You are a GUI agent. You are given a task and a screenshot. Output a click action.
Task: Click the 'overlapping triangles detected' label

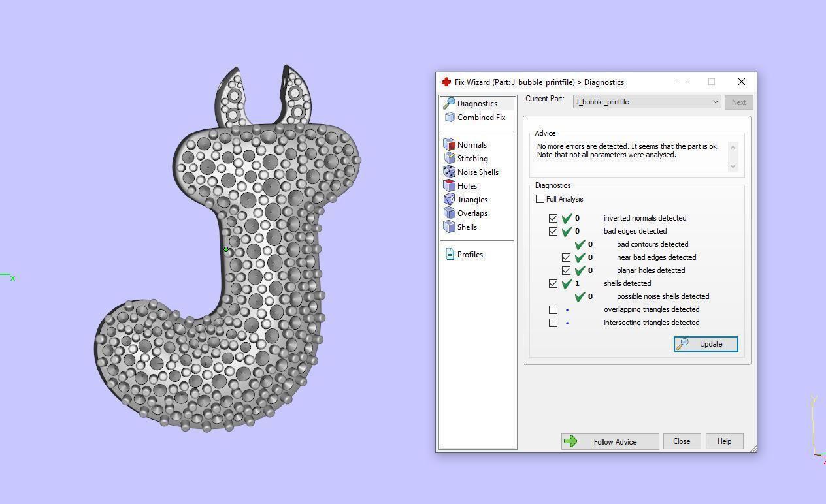[x=652, y=309]
